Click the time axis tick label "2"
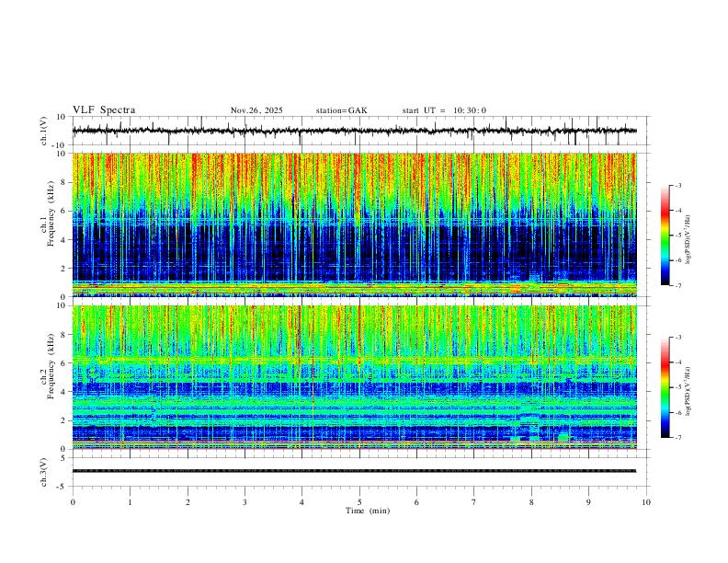 pos(188,502)
